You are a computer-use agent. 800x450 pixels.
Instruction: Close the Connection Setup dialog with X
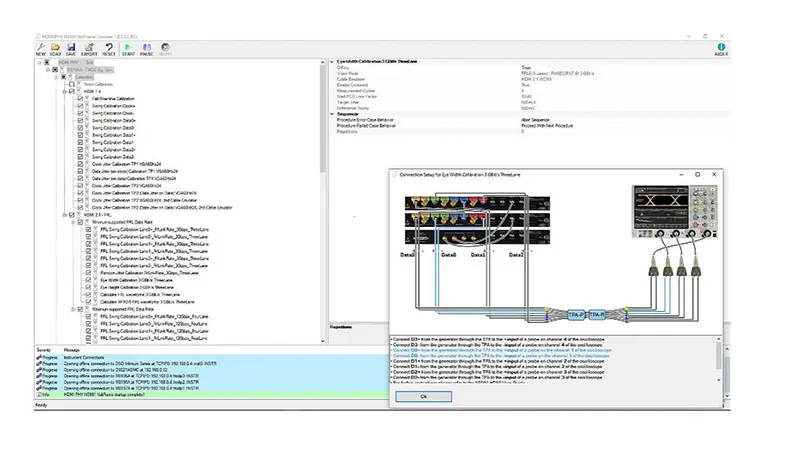(x=714, y=174)
